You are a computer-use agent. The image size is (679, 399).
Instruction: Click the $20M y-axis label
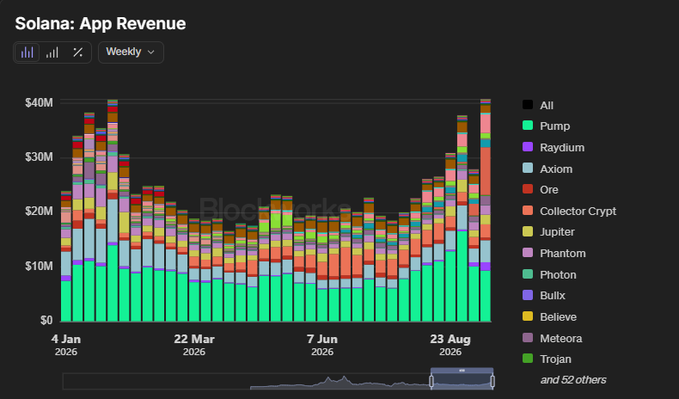point(39,211)
